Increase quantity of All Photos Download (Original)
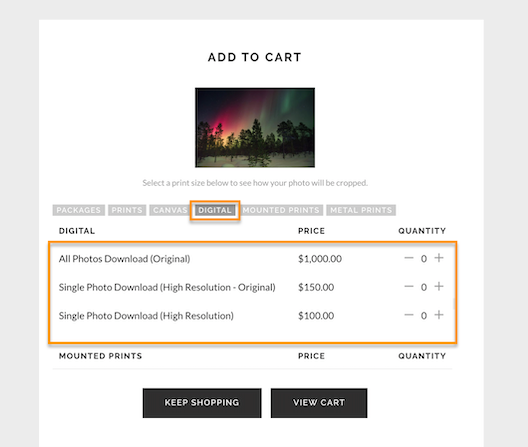Screen dimensions: 528x447 (x=438, y=258)
